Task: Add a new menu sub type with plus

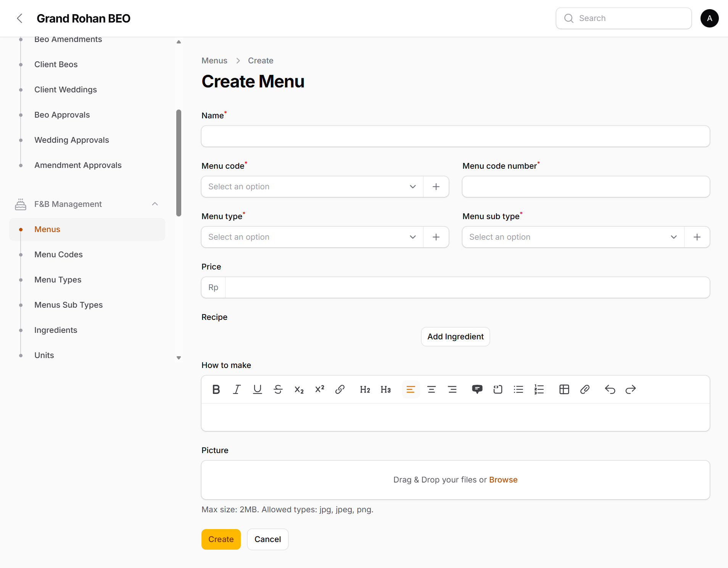Action: click(x=697, y=237)
